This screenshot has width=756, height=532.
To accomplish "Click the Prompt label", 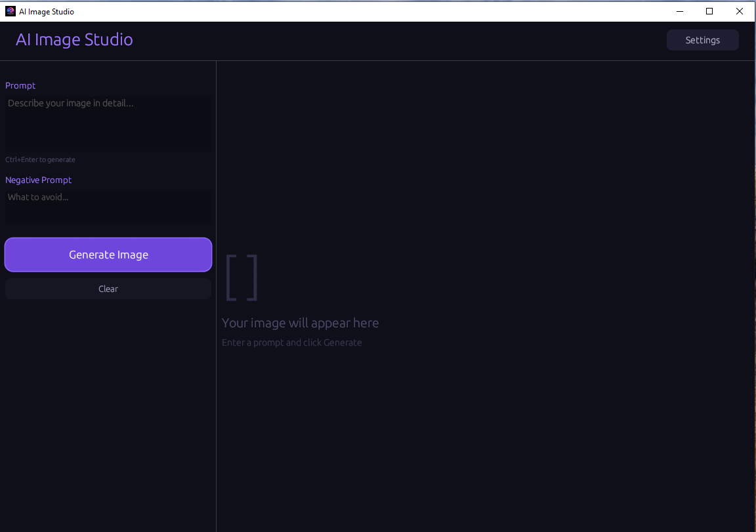I will [x=20, y=85].
